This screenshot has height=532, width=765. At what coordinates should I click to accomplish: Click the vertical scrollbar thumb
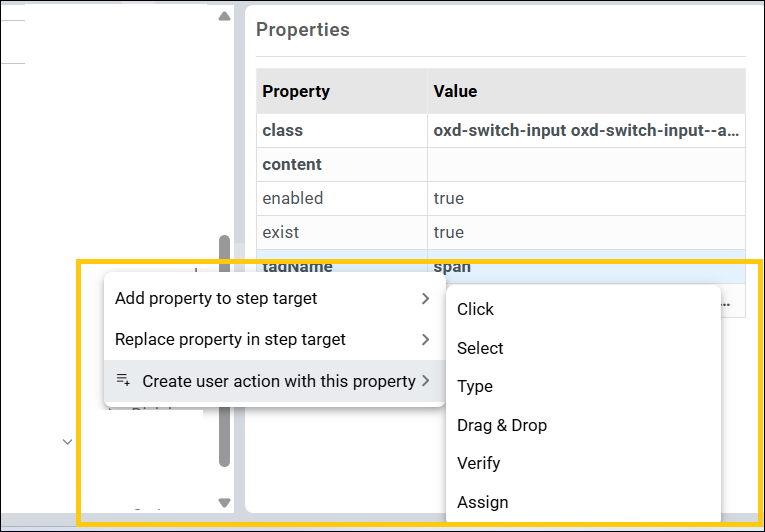point(225,350)
